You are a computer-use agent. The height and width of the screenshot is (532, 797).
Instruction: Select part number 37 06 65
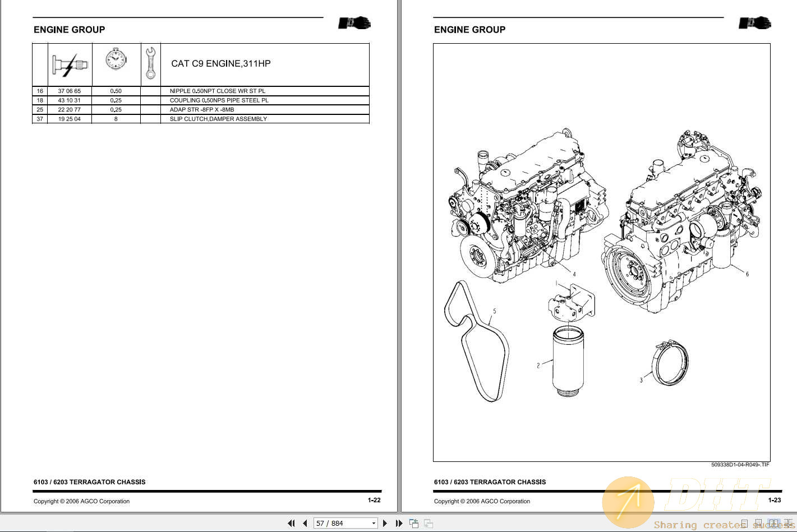[70, 91]
